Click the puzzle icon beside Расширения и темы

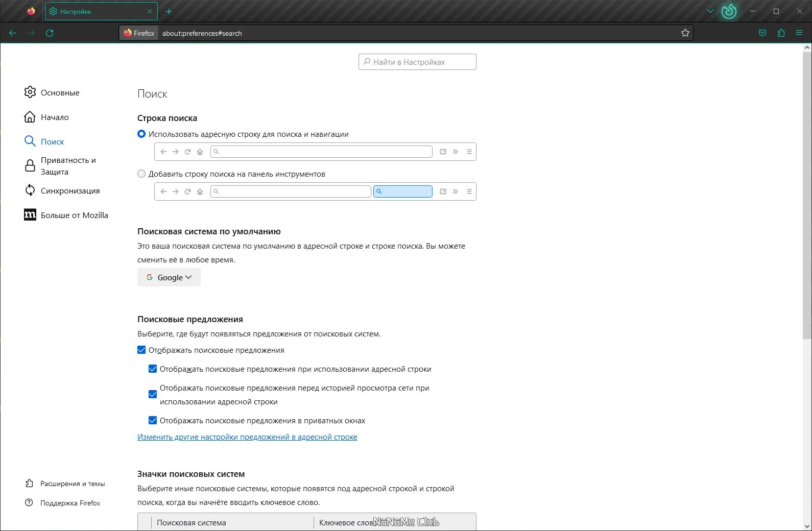coord(29,483)
